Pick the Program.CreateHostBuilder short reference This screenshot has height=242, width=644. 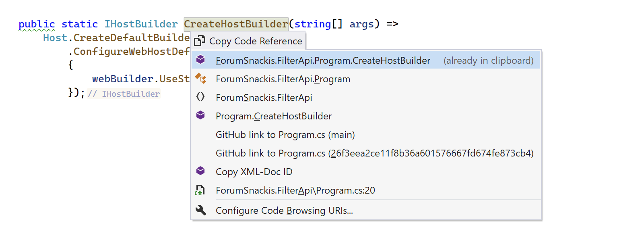[366, 116]
